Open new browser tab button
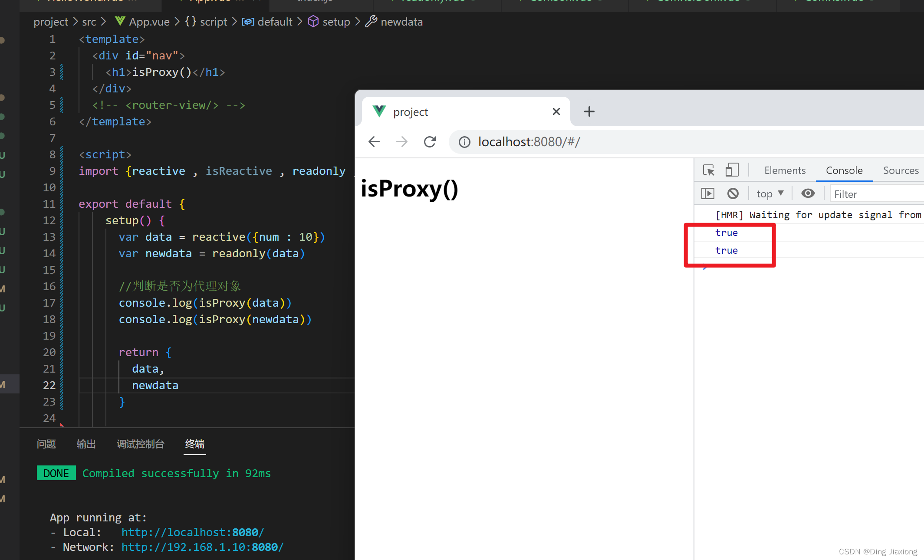The height and width of the screenshot is (560, 924). (589, 111)
